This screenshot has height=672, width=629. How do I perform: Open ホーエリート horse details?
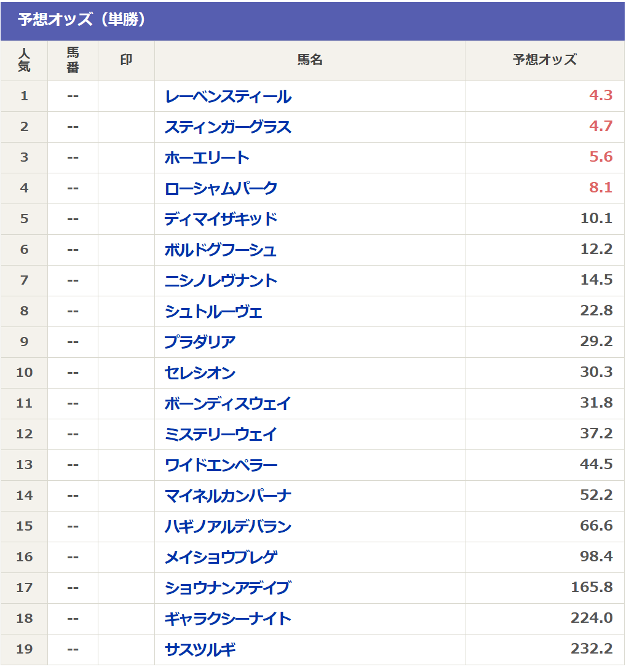pyautogui.click(x=207, y=158)
